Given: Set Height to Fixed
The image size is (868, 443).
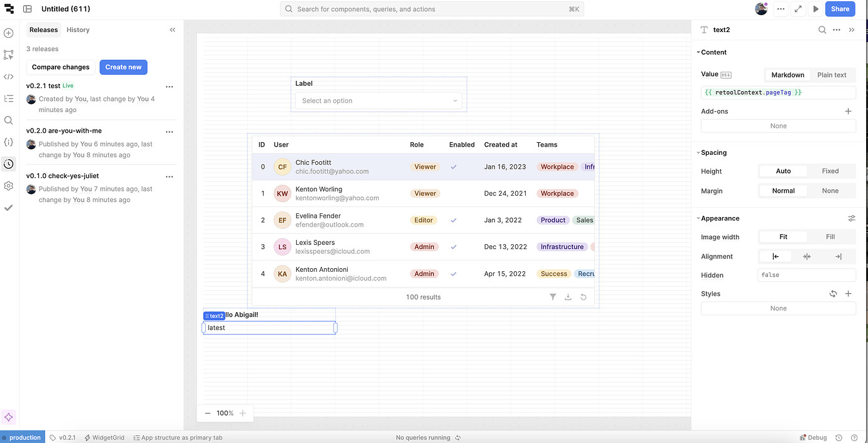Looking at the screenshot, I should click(x=830, y=171).
